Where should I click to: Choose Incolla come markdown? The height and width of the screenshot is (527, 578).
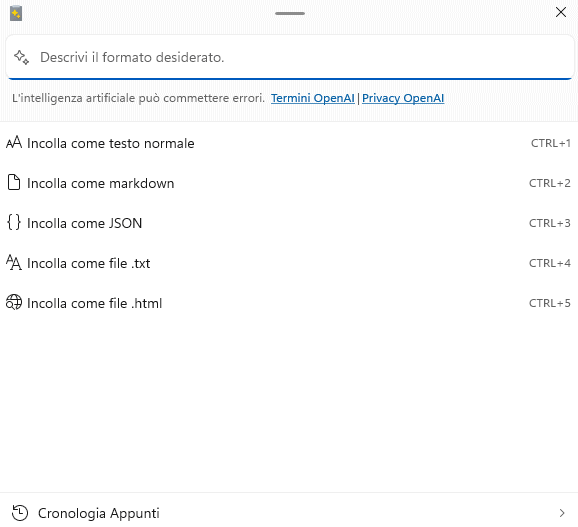click(x=289, y=183)
